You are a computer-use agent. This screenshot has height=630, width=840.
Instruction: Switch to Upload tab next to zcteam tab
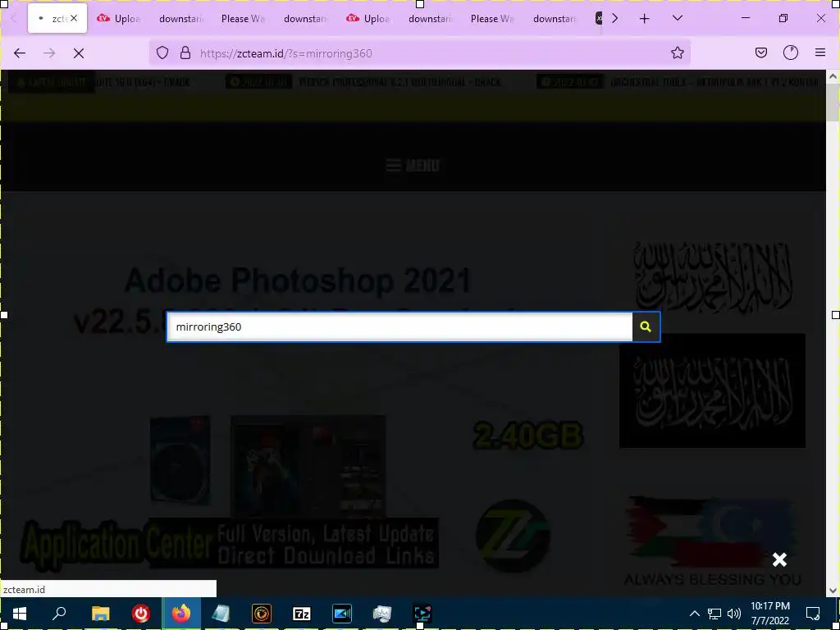118,18
